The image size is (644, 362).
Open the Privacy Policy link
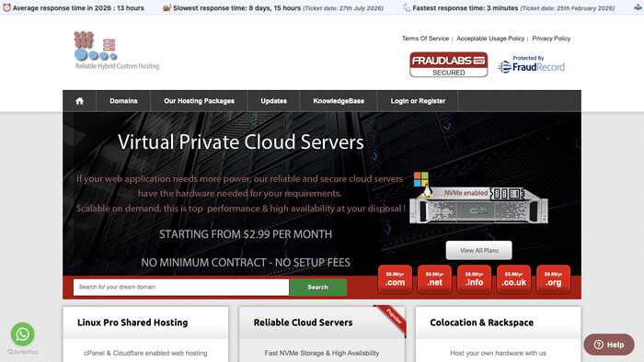coord(551,38)
